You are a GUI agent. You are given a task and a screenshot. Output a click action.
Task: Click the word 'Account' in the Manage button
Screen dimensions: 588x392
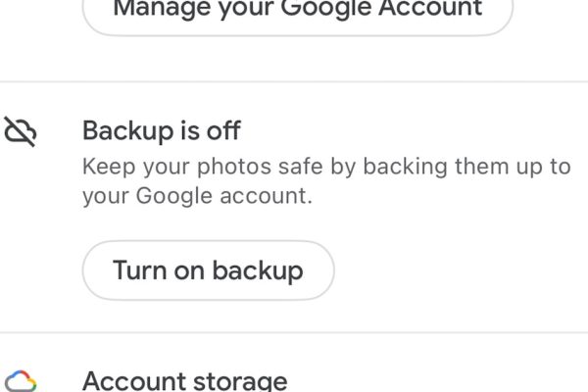[x=430, y=8]
